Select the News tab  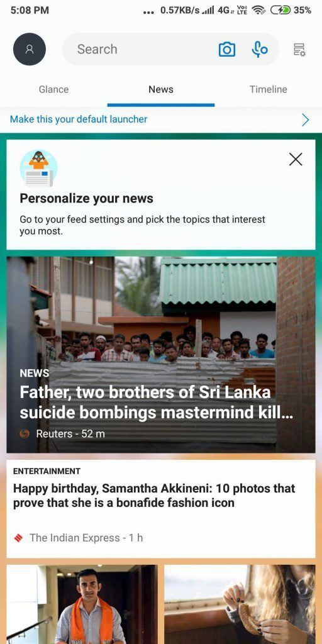pos(161,89)
